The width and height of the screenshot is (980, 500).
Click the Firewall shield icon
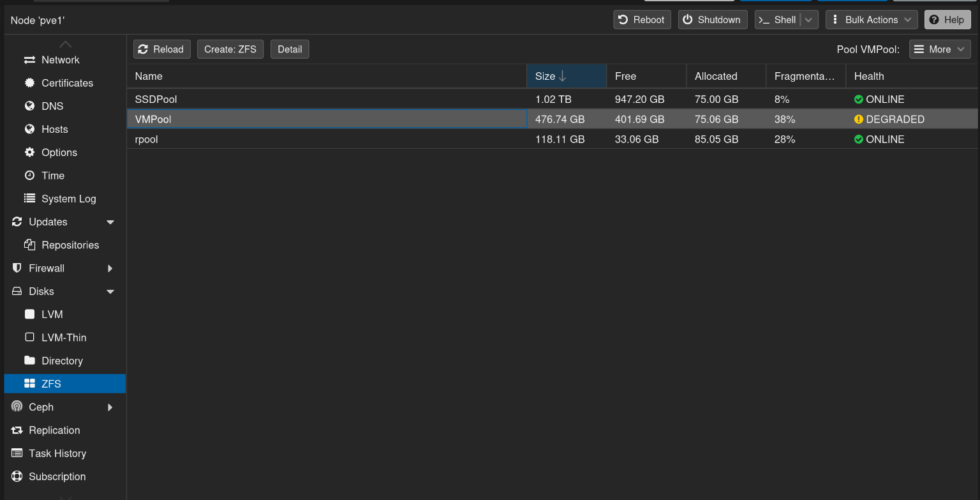[x=17, y=268]
